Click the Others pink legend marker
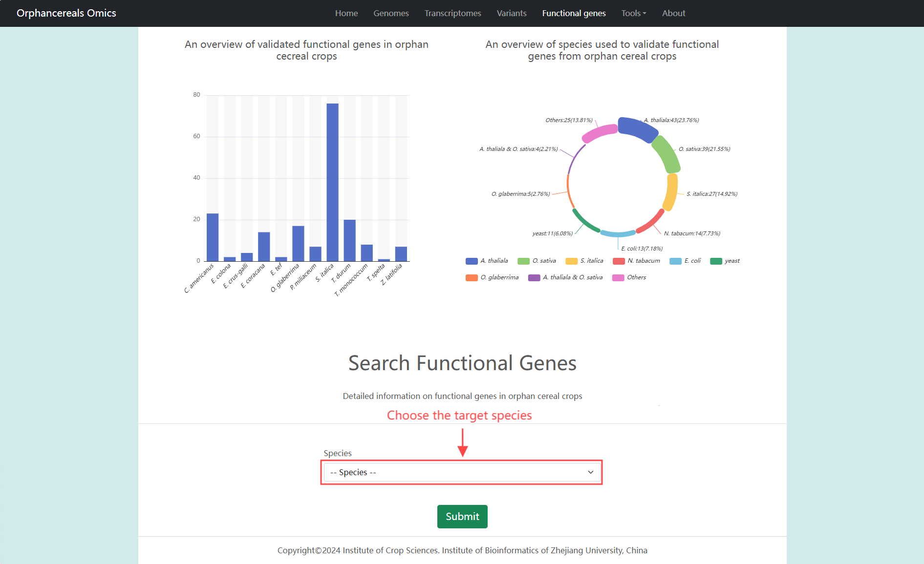The image size is (924, 564). [618, 278]
